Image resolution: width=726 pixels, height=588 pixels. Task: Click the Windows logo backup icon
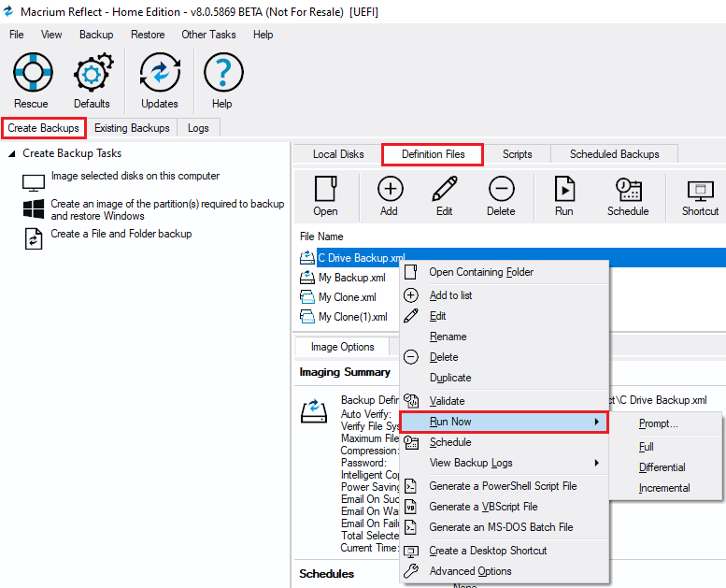[x=34, y=209]
